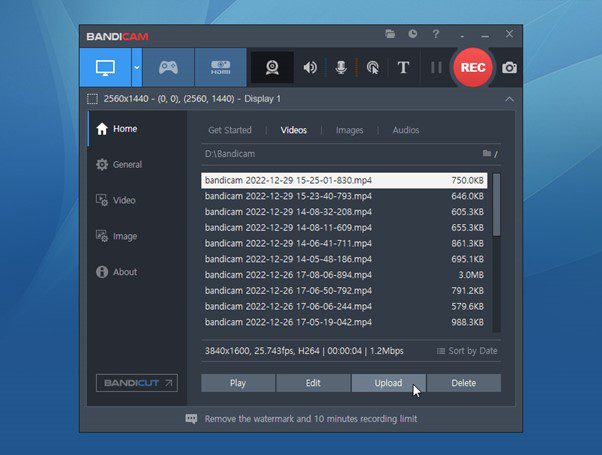This screenshot has width=602, height=455.
Task: Click Remove the watermark and recording limit link
Action: pyautogui.click(x=311, y=419)
